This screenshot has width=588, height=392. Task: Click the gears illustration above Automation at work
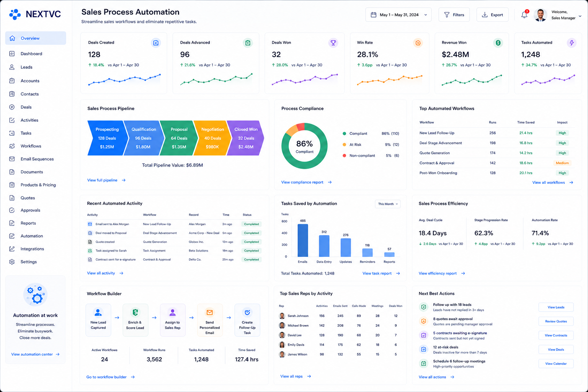(x=35, y=295)
